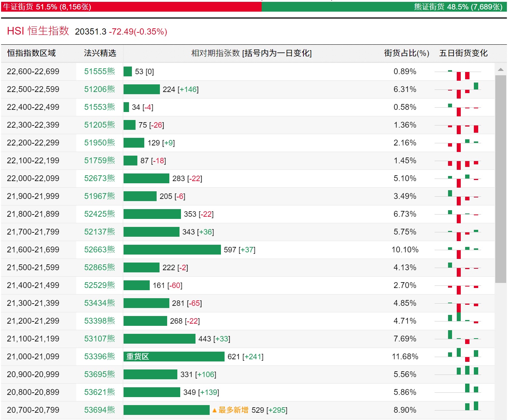Click the red bull 牛证街货 51.5% bar
508x420 pixels.
click(x=131, y=7)
